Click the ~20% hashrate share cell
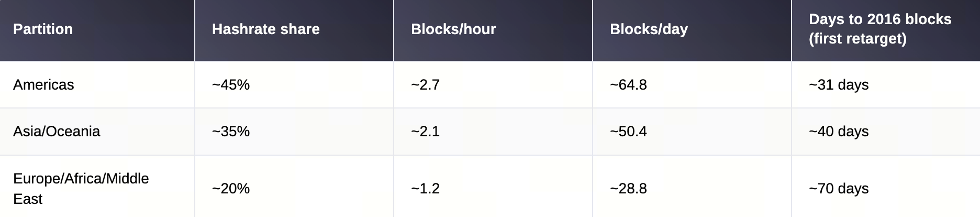The height and width of the screenshot is (217, 980). 231,189
